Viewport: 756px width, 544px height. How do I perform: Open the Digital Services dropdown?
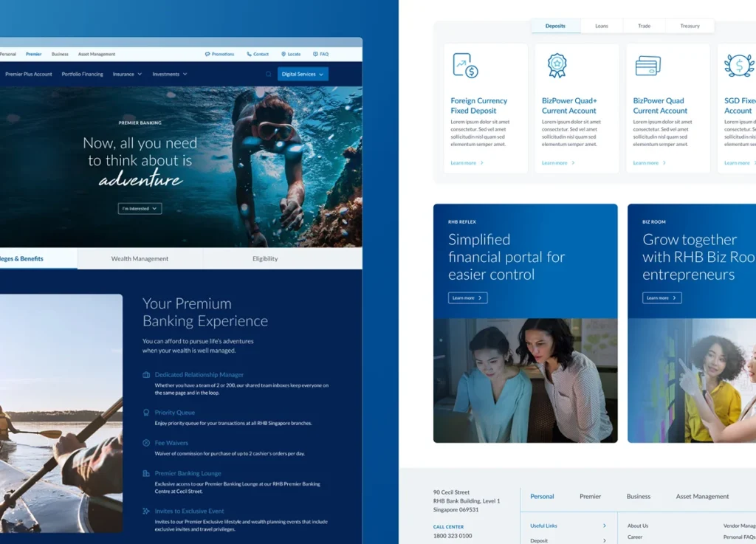point(303,75)
